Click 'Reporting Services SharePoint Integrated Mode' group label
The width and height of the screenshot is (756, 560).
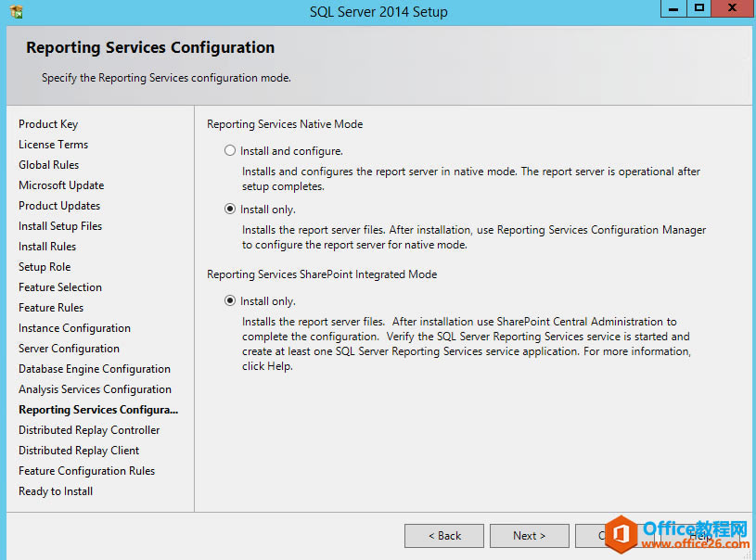322,274
